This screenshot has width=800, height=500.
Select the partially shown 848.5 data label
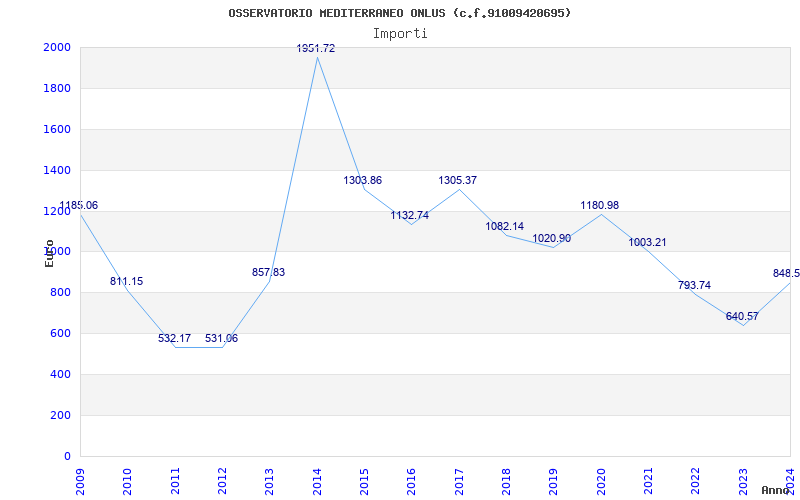click(x=786, y=273)
